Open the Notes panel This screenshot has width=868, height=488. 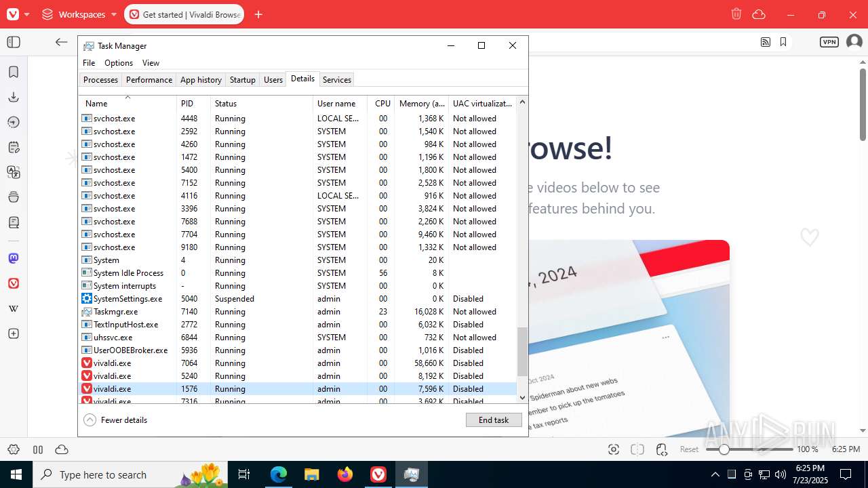point(14,147)
